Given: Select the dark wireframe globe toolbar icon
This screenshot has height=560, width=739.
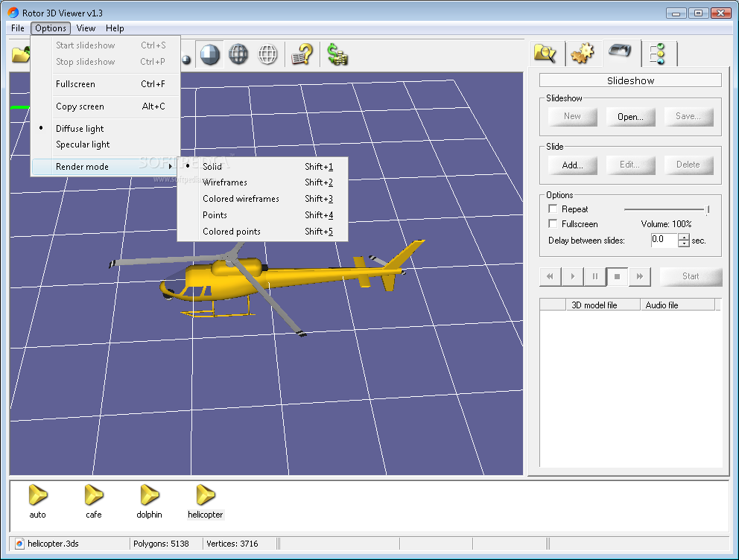Looking at the screenshot, I should coord(238,54).
